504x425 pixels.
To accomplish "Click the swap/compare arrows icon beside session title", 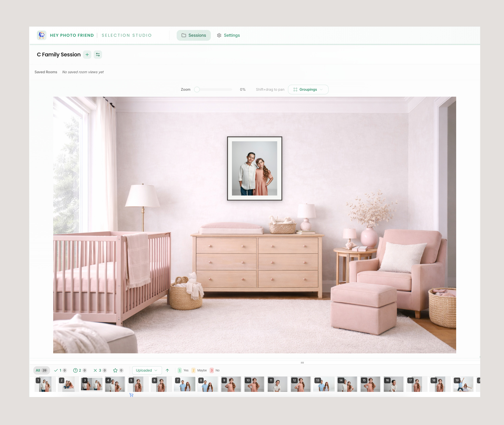I will 98,55.
